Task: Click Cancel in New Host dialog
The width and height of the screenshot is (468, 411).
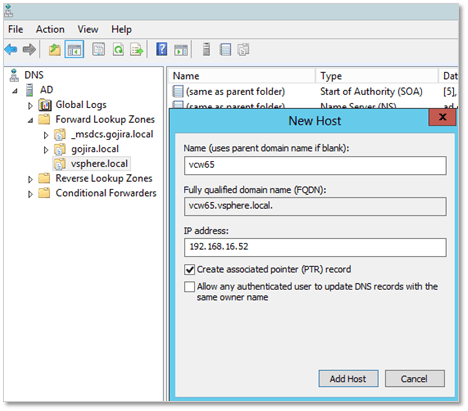Action: [414, 379]
